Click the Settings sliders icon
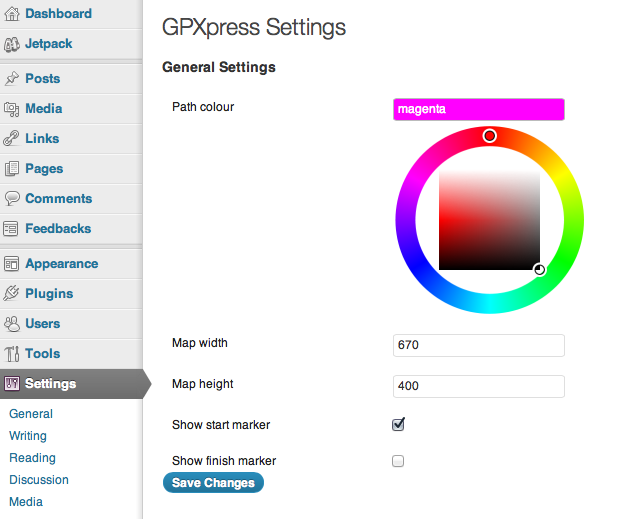 12,384
